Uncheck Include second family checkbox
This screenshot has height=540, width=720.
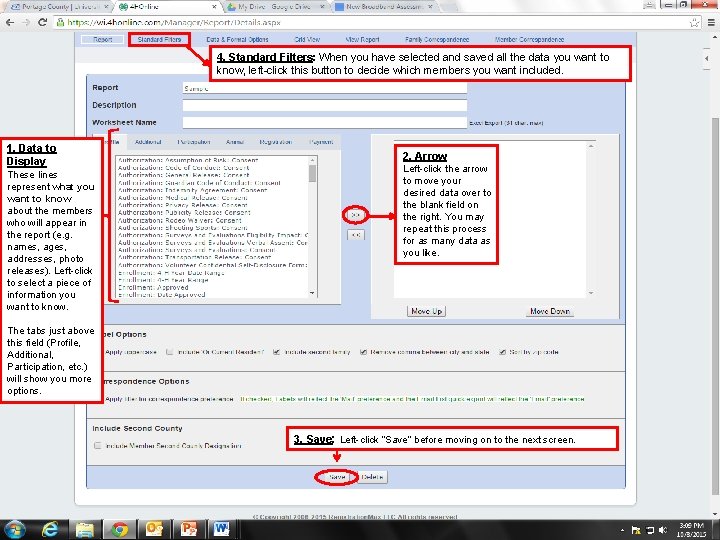pyautogui.click(x=276, y=352)
